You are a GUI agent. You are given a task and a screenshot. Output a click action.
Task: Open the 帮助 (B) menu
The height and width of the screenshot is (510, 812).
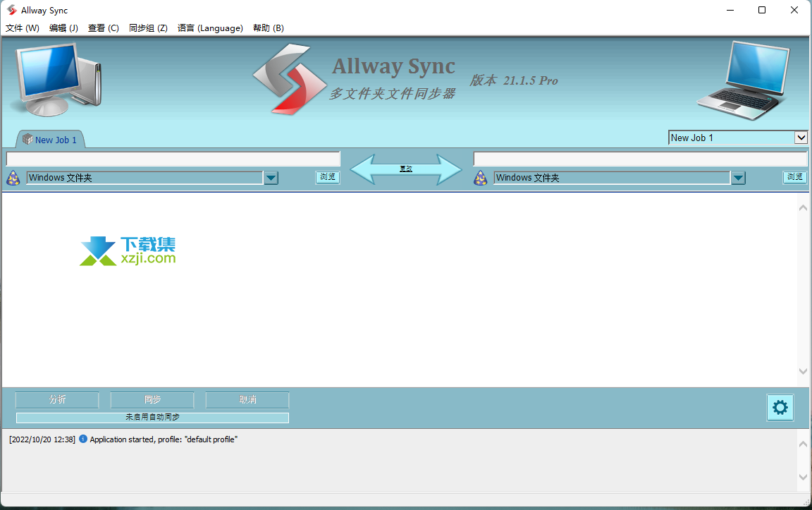(269, 28)
